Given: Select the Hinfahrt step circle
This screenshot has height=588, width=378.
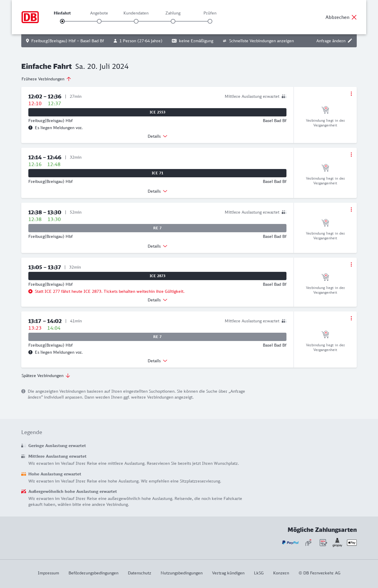Looking at the screenshot, I should [x=62, y=21].
